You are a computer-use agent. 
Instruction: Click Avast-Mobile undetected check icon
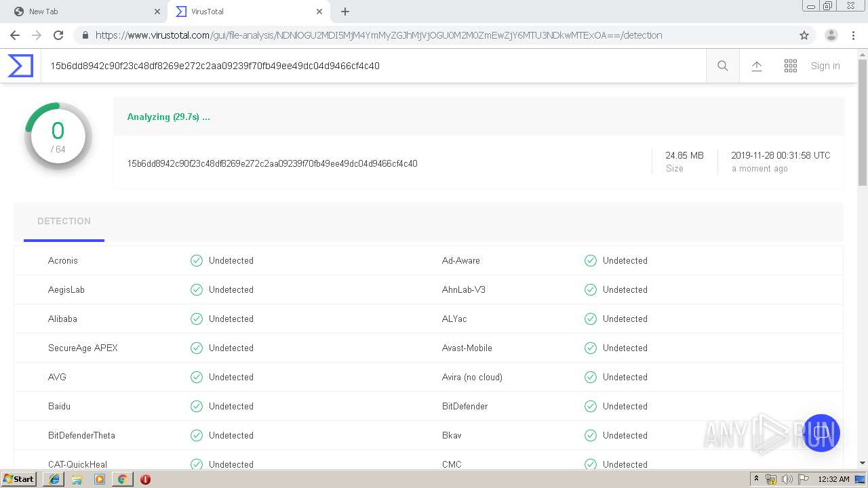coord(591,348)
